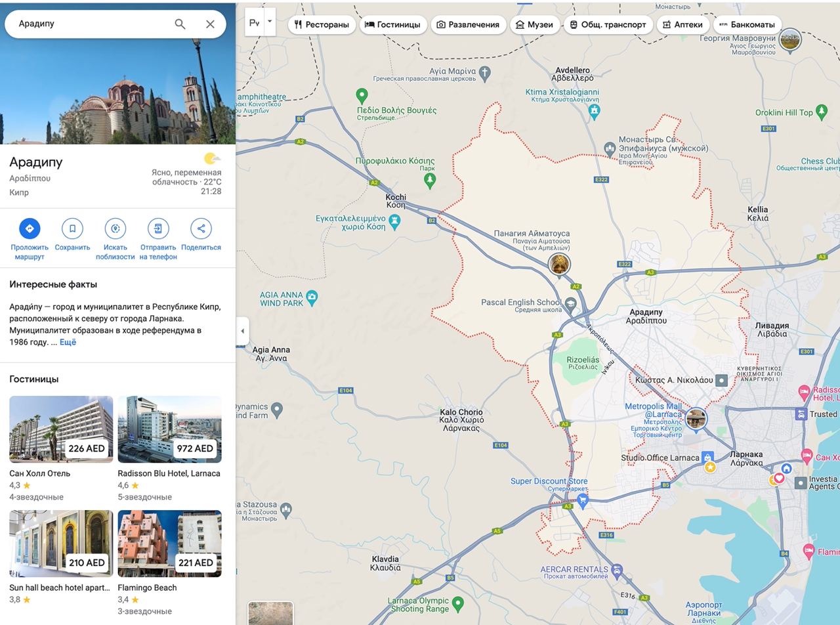Switch map layer via bottom-left thumbnail
The image size is (840, 625).
270,613
